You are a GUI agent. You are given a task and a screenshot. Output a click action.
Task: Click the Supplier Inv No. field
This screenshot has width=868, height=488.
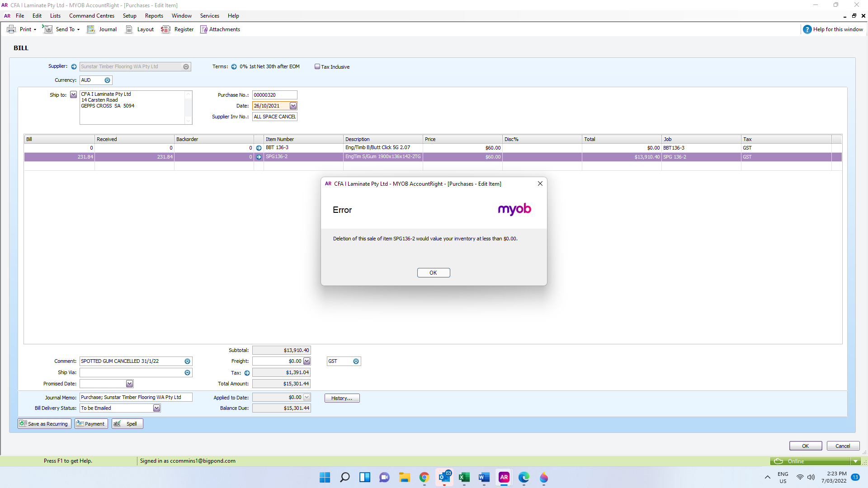click(x=274, y=117)
